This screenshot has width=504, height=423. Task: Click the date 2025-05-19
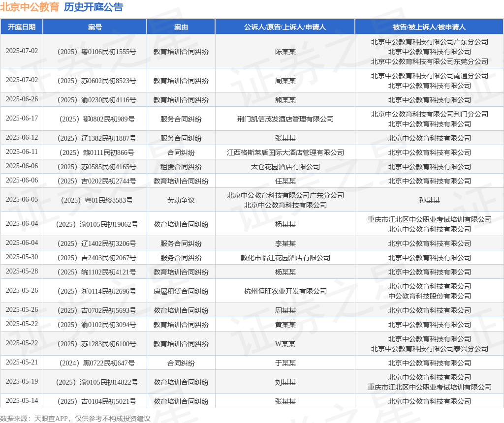(22, 382)
